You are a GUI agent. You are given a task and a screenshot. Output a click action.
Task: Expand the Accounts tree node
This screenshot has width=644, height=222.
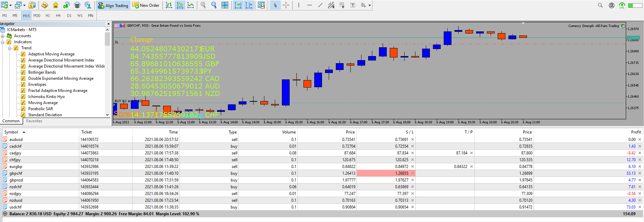coord(3,36)
